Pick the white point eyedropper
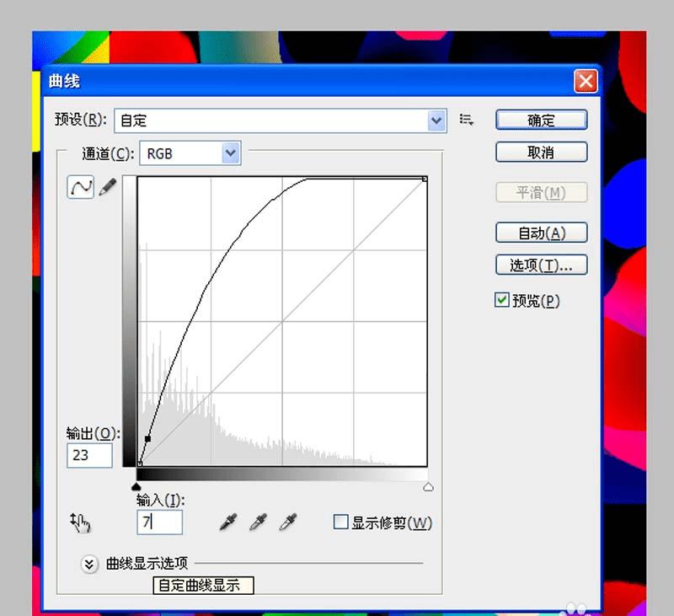The height and width of the screenshot is (616, 674). coord(288,522)
